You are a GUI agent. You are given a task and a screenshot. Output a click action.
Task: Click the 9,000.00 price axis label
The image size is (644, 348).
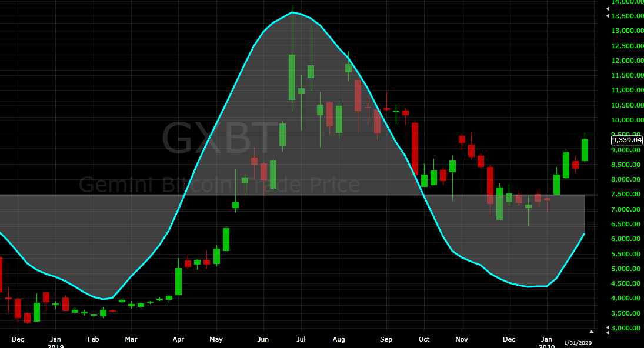point(626,150)
